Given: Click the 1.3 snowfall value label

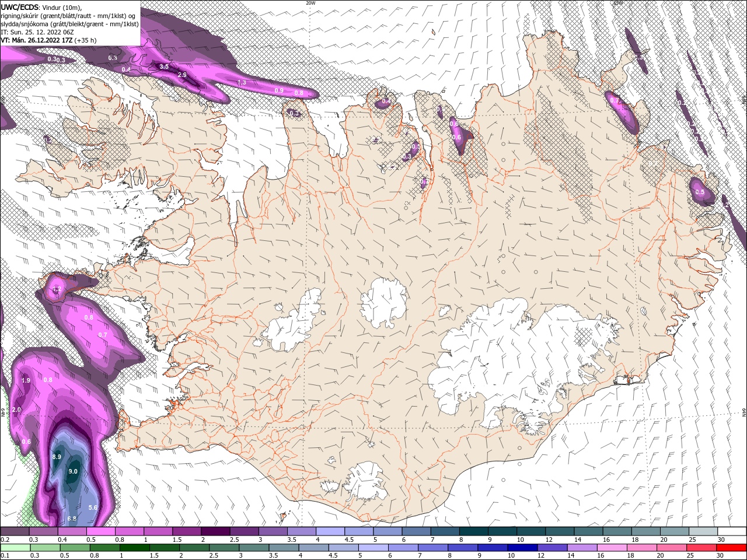Looking at the screenshot, I should tap(242, 83).
